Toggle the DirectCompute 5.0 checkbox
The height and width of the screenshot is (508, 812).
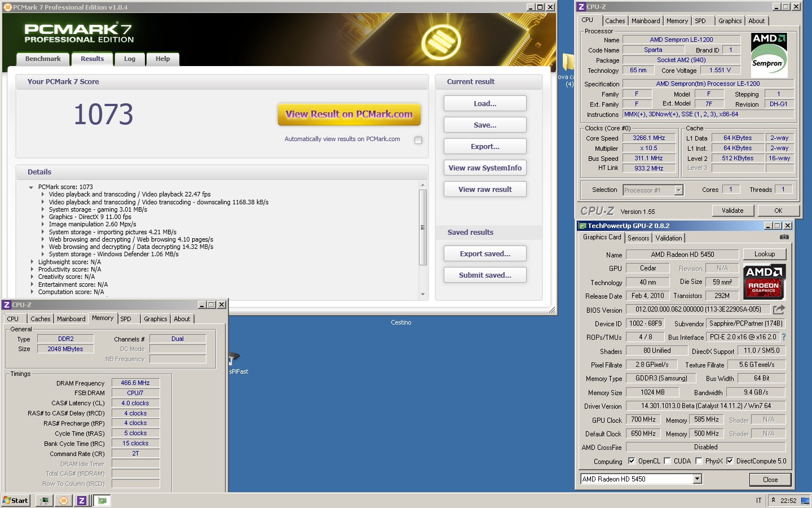point(730,461)
